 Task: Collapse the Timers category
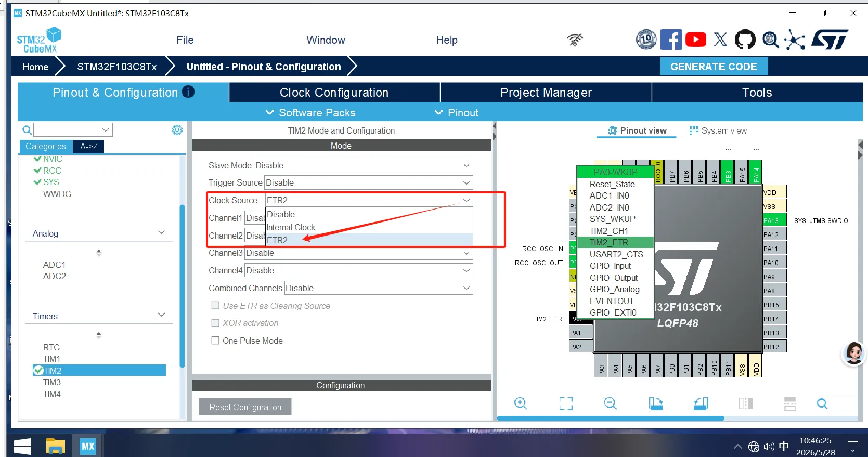pos(162,315)
